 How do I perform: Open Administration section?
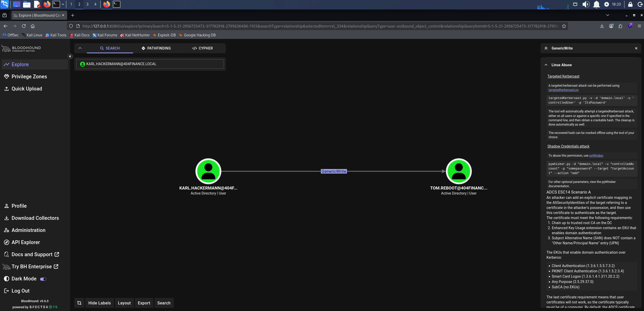[x=35, y=230]
